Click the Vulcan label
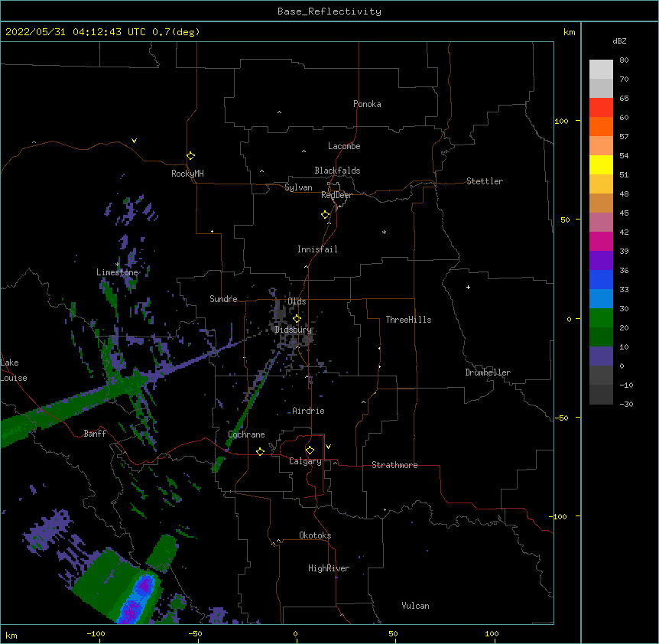Viewport: 659px width, 644px height. pos(415,606)
